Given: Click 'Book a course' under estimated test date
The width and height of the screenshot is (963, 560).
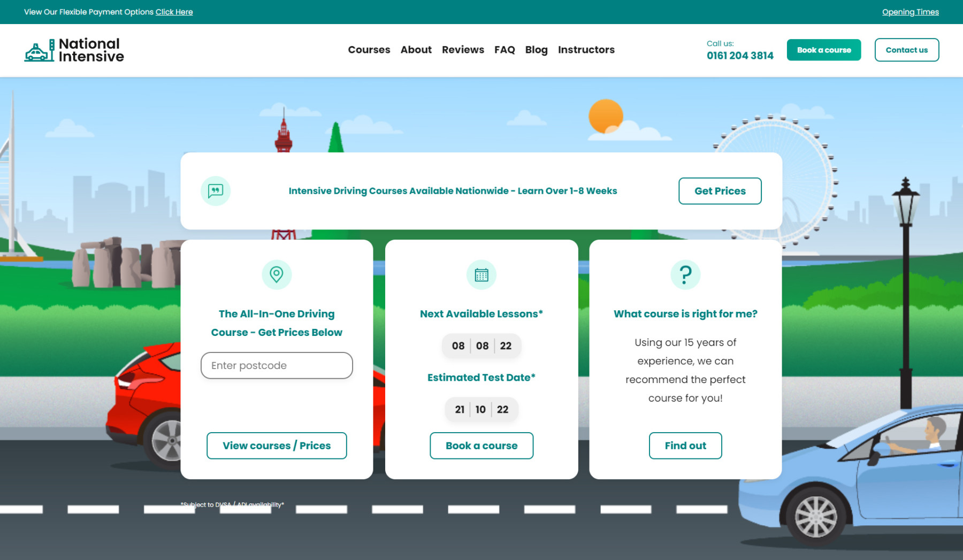Looking at the screenshot, I should point(481,446).
